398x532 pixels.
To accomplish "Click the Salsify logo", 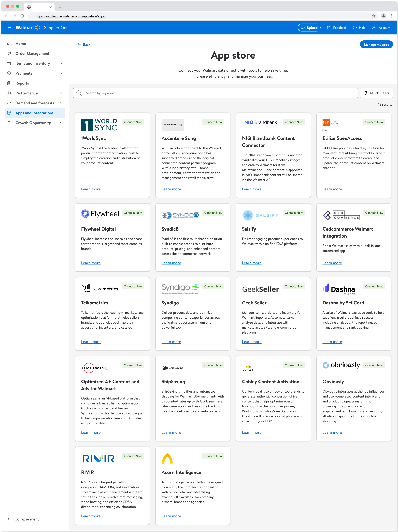I will pyautogui.click(x=260, y=215).
